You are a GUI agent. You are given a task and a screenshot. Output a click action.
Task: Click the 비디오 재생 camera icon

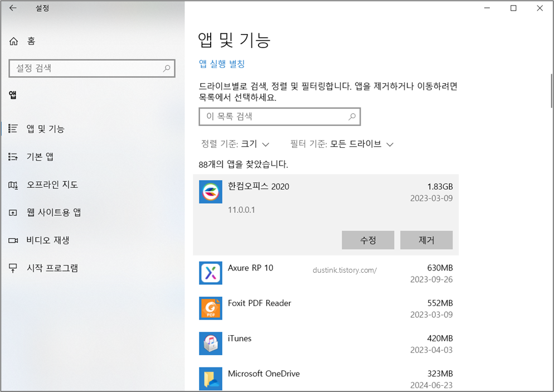tap(13, 240)
